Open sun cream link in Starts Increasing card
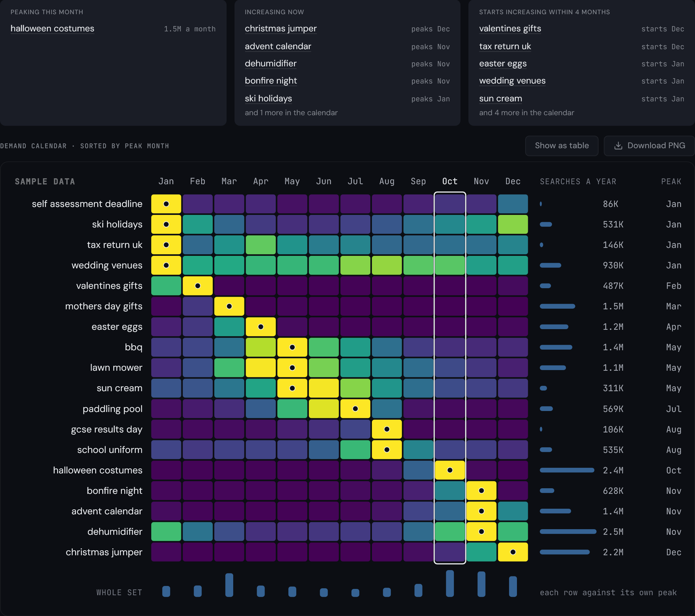The image size is (695, 616). click(x=500, y=98)
